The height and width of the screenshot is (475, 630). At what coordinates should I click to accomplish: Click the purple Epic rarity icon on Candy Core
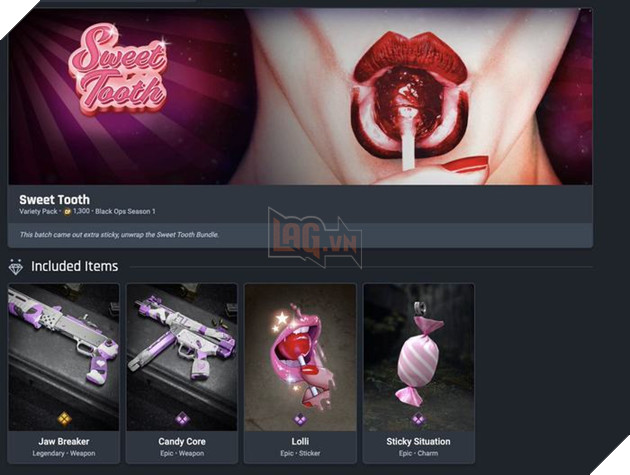tap(182, 419)
